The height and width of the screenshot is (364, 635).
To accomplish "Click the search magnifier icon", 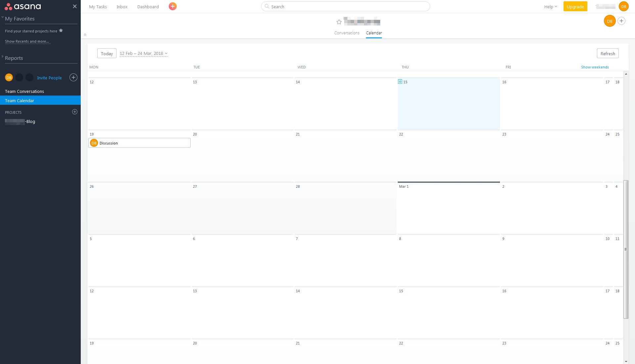I will (267, 6).
